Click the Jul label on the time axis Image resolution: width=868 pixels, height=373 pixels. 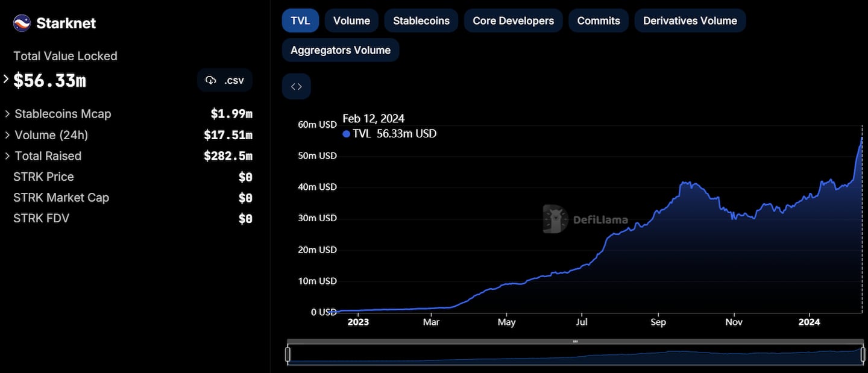pyautogui.click(x=582, y=322)
